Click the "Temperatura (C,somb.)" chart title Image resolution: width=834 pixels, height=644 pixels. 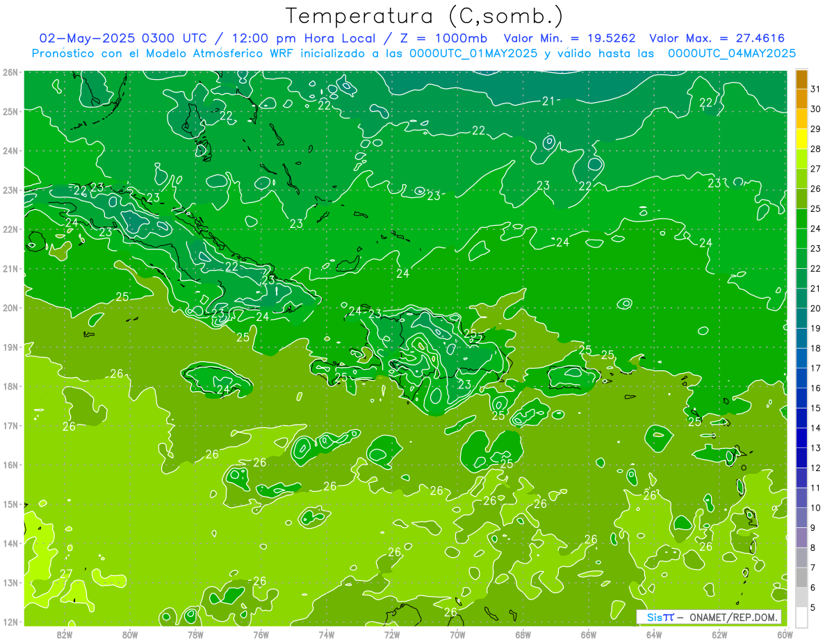coord(425,16)
